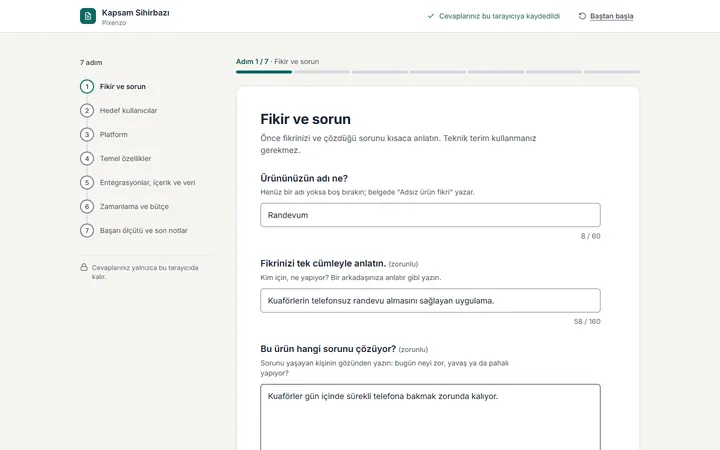Select step circle 4 in sidebar
The image size is (720, 450).
(87, 158)
